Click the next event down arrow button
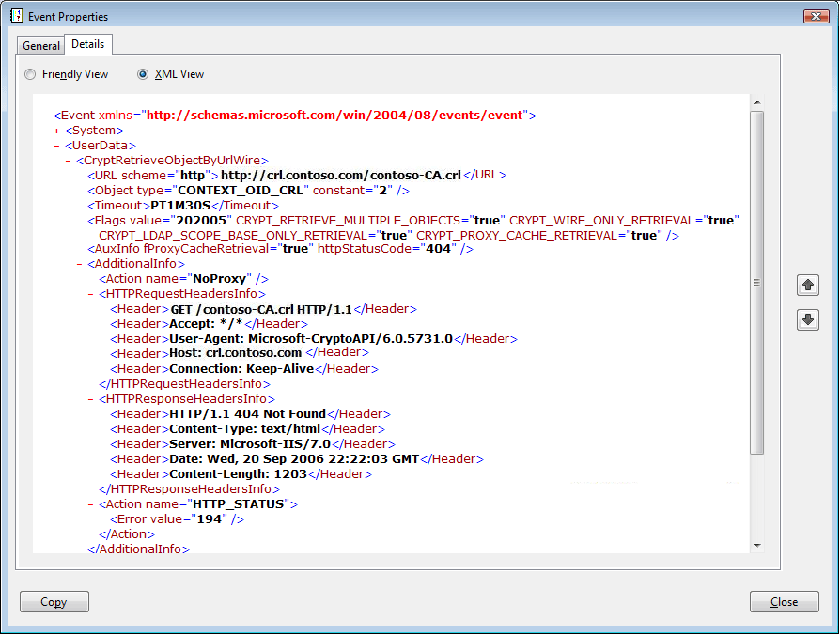Viewport: 840px width, 634px height. pyautogui.click(x=807, y=320)
